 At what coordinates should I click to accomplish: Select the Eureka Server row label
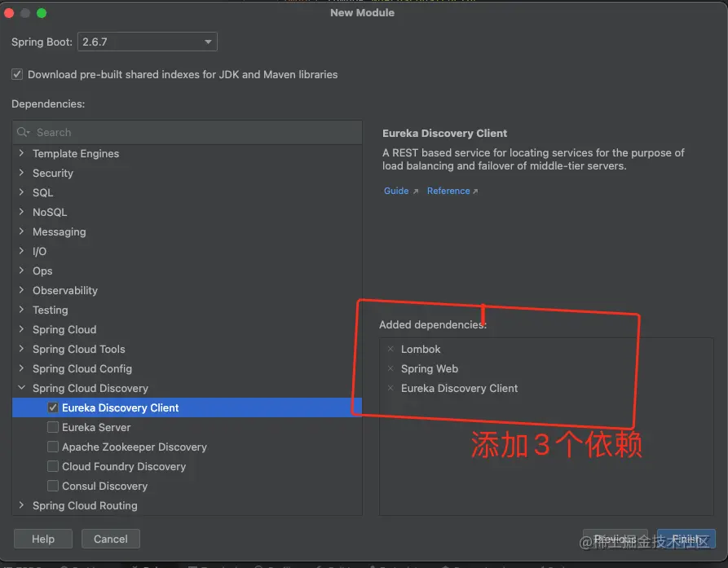pos(96,427)
